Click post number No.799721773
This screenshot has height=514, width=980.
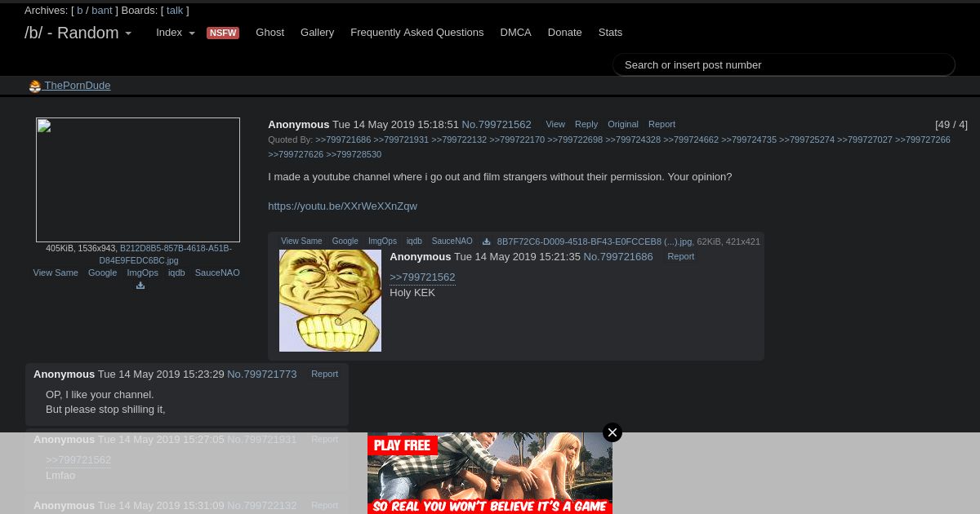tap(261, 374)
